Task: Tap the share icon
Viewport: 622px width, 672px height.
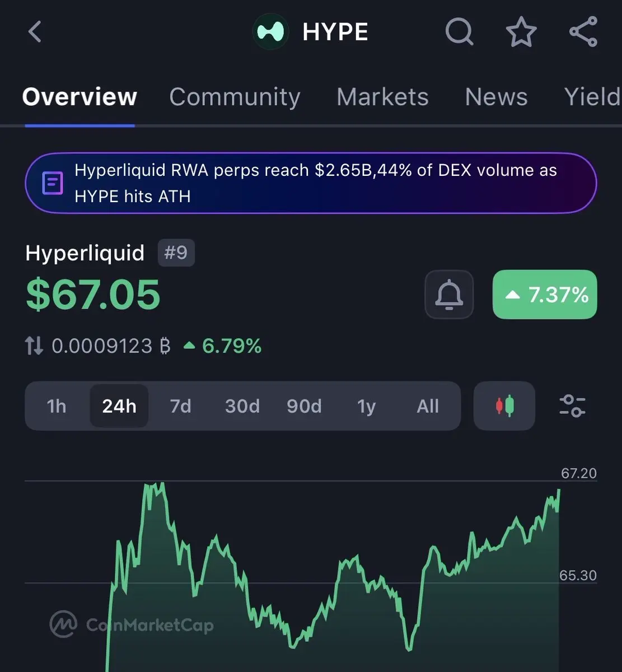Action: pos(583,31)
